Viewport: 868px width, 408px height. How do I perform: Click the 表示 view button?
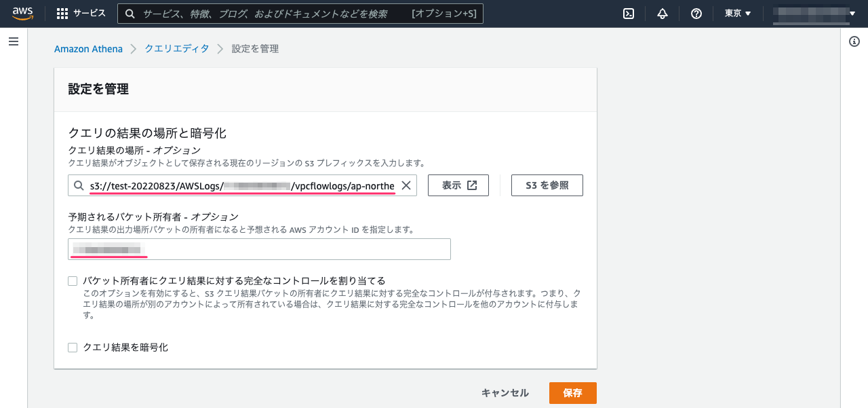(458, 185)
